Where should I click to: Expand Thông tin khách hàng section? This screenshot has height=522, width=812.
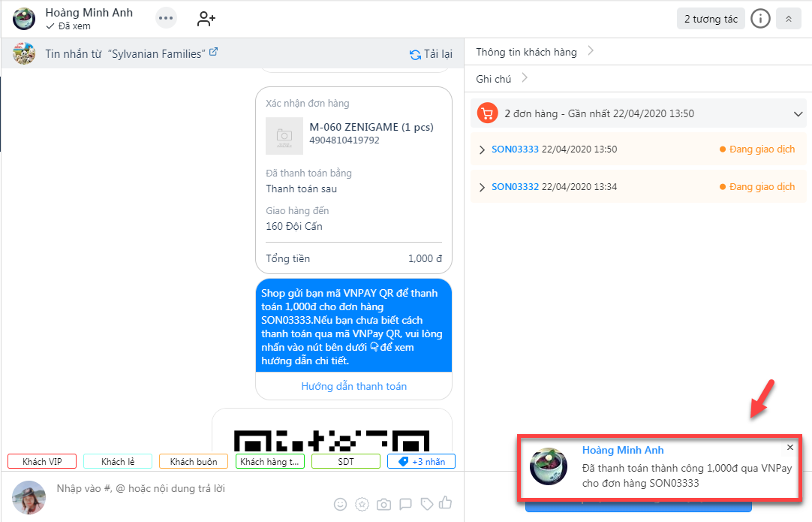point(534,52)
